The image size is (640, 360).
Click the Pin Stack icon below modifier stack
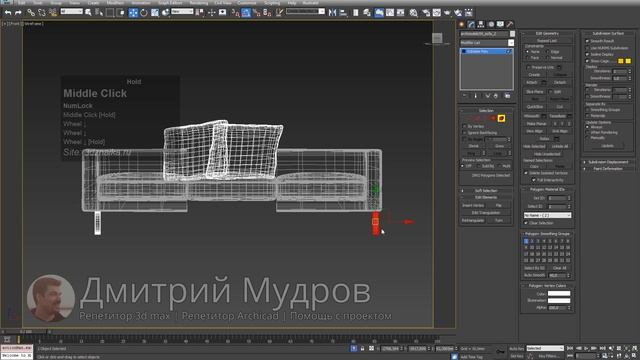pyautogui.click(x=465, y=96)
